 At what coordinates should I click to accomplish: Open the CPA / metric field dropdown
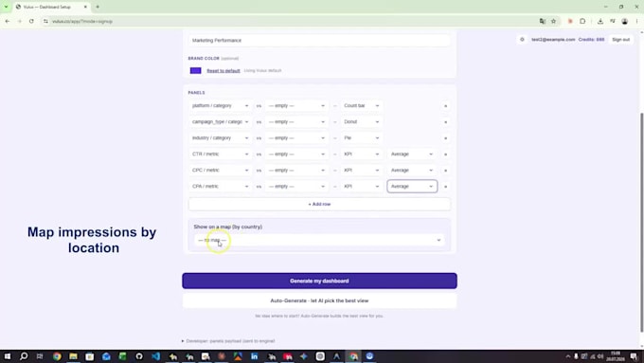pos(220,186)
